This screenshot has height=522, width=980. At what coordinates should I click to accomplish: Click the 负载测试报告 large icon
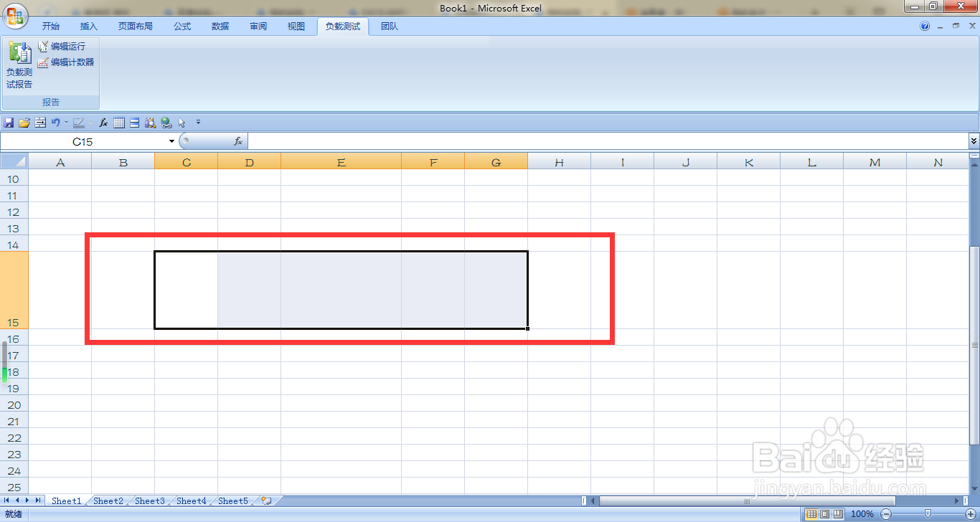coord(19,65)
